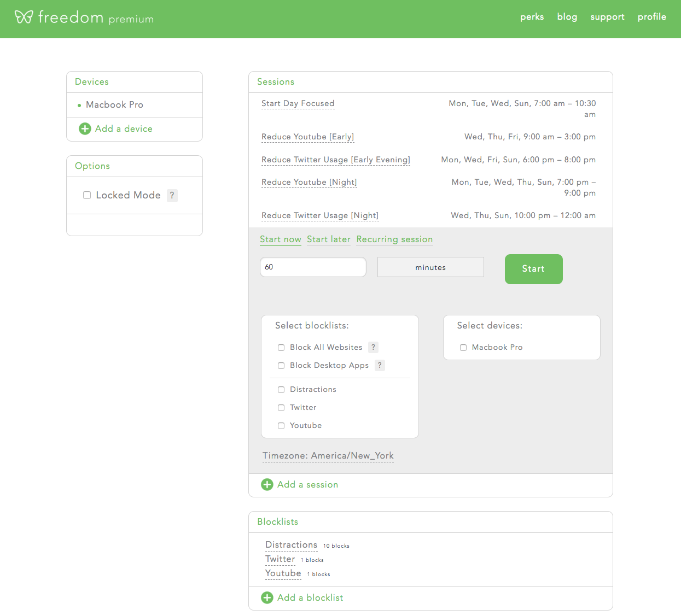Viewport: 681px width, 616px height.
Task: Select the Twitter blocklist checkbox
Action: click(281, 408)
